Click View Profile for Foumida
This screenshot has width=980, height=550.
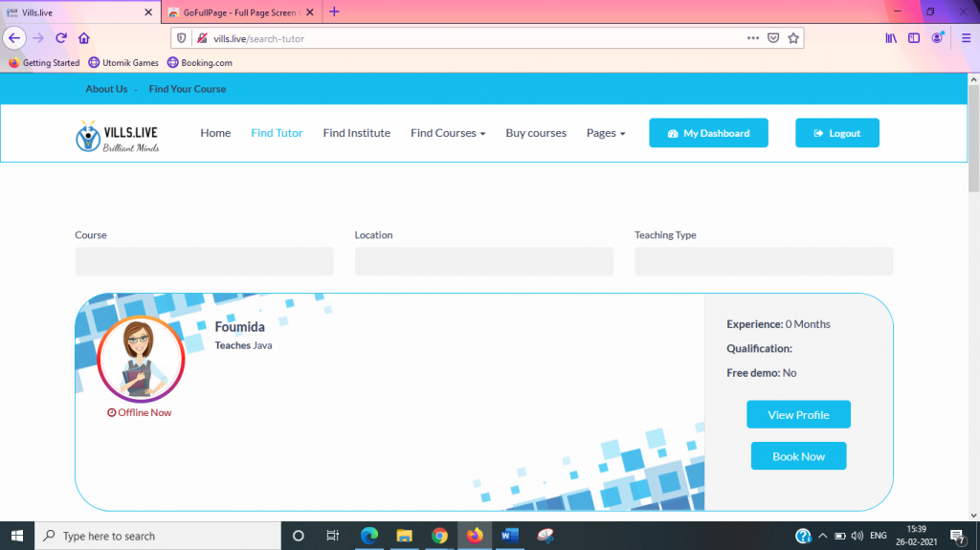[798, 415]
